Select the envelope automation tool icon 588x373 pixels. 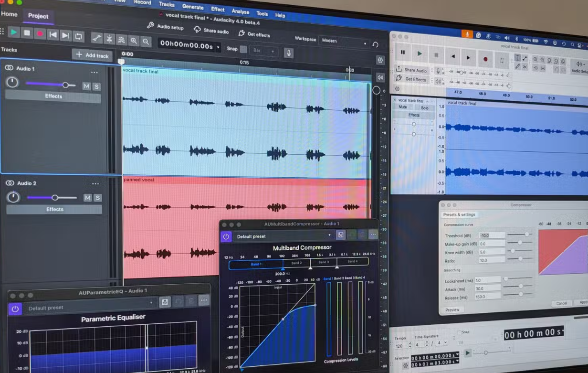[96, 38]
